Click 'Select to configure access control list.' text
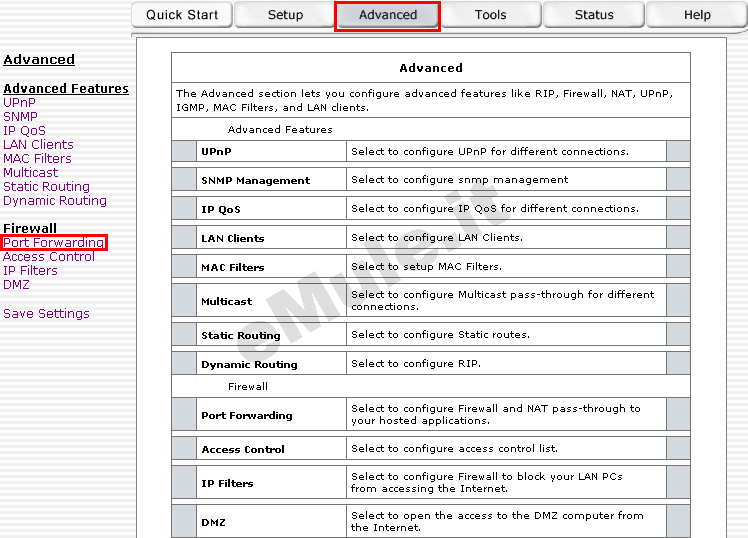Viewport: 748px width, 538px height. point(454,449)
